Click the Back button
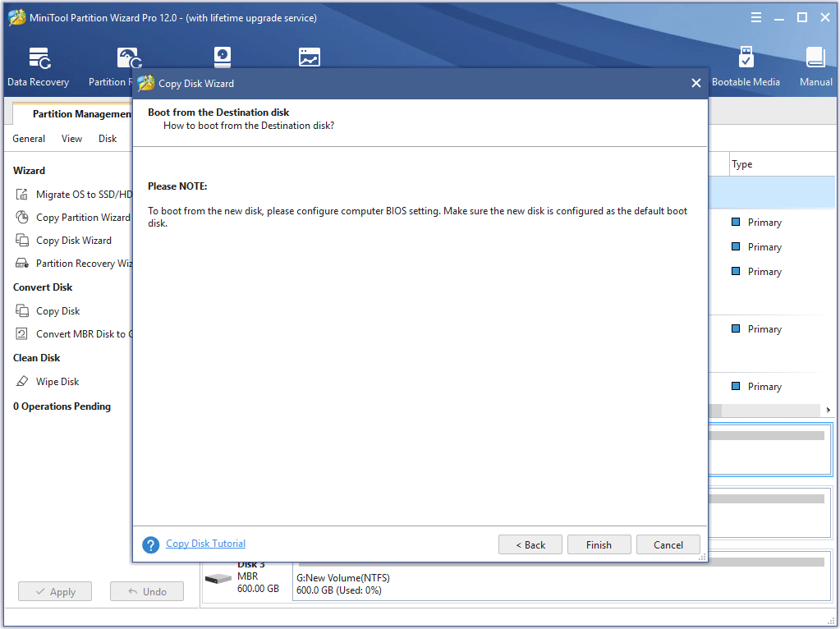The height and width of the screenshot is (629, 840). point(530,544)
